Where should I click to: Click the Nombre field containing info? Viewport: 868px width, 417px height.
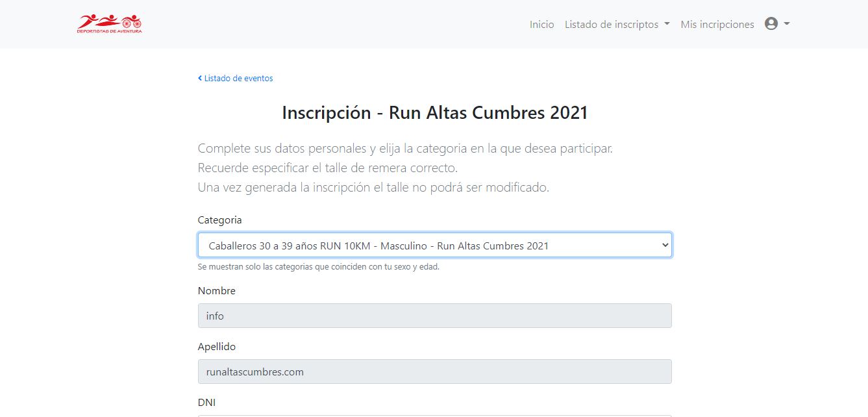point(435,316)
